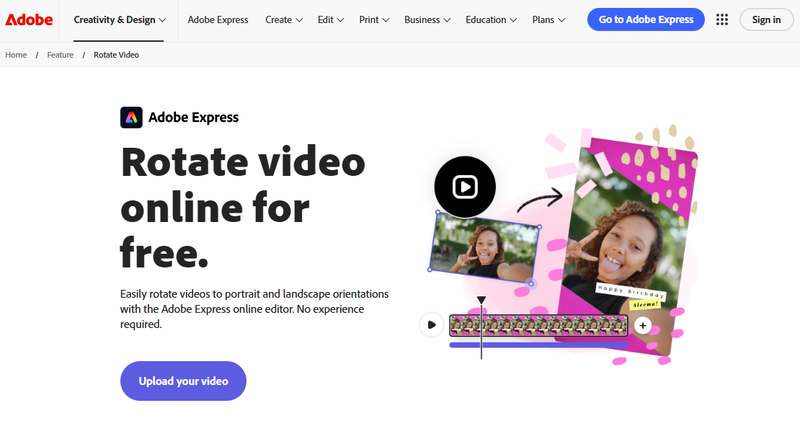The image size is (800, 421).
Task: Expand the Creativity & Design menu
Action: [119, 20]
